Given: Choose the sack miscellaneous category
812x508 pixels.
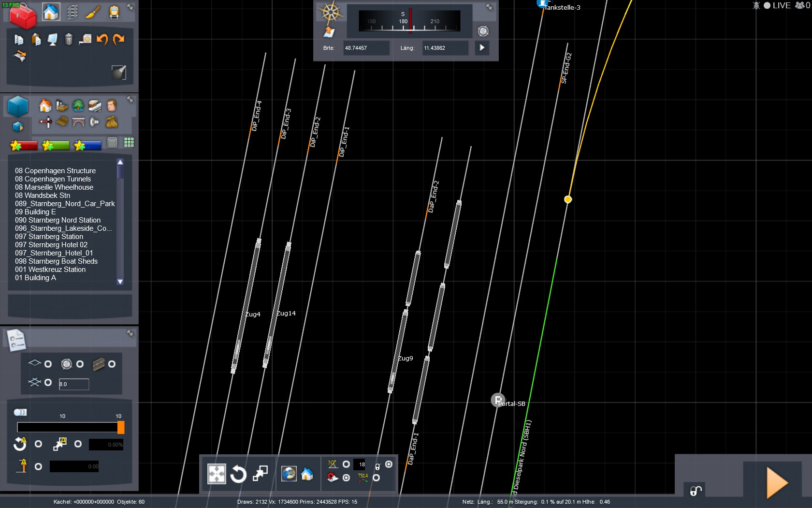Looking at the screenshot, I should (112, 122).
